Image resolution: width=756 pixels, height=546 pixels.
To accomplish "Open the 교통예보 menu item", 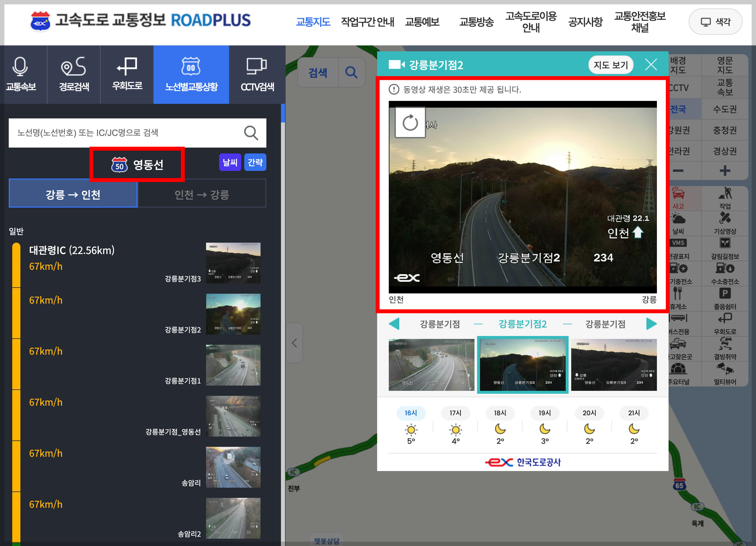I will point(422,22).
